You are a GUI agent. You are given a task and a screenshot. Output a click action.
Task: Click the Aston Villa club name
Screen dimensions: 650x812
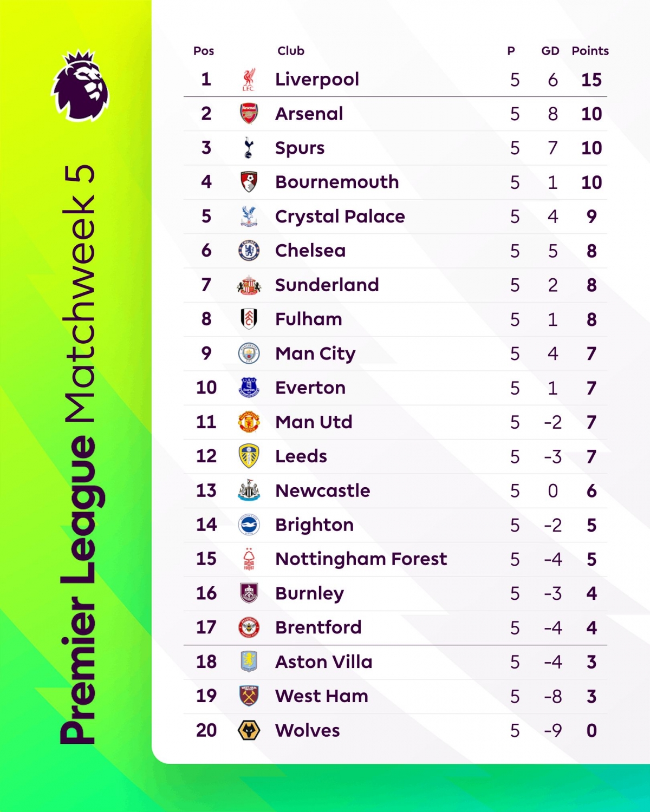[324, 662]
